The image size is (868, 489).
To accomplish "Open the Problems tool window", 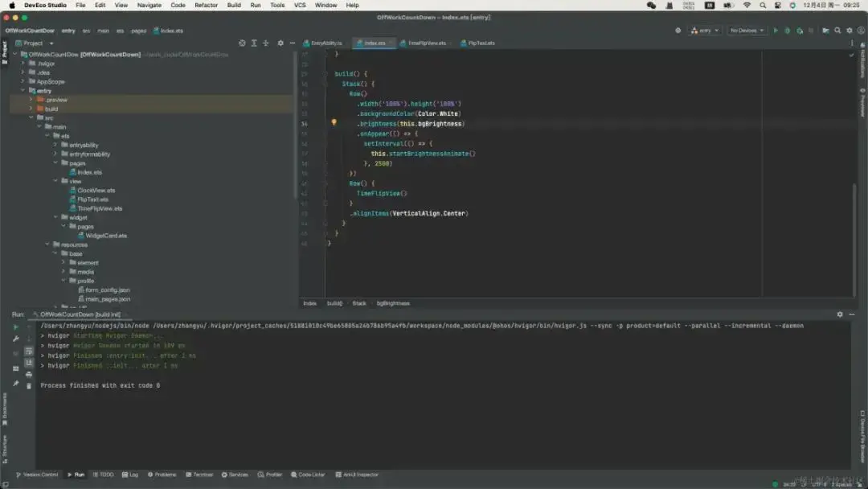I will pos(162,475).
